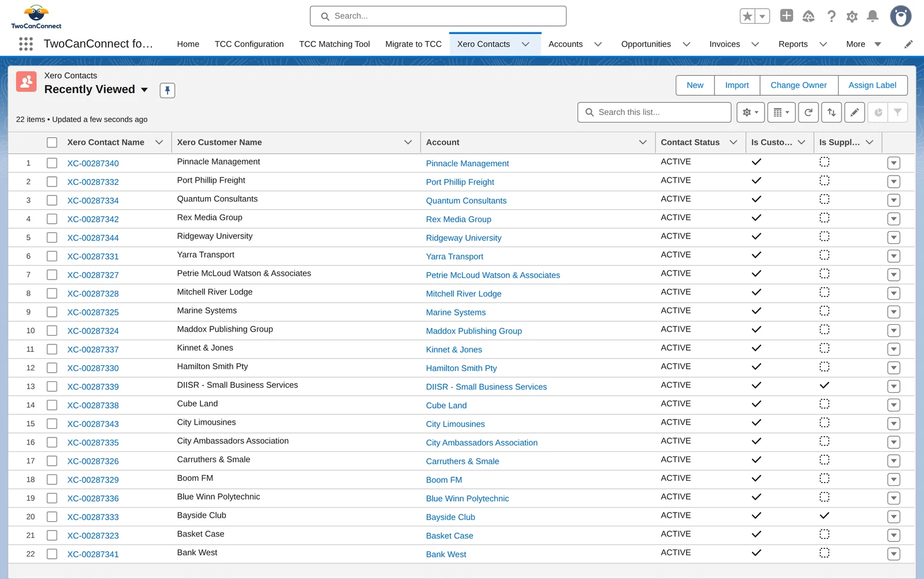Open Is Supplier column menu chevron
The height and width of the screenshot is (579, 924).
[870, 142]
